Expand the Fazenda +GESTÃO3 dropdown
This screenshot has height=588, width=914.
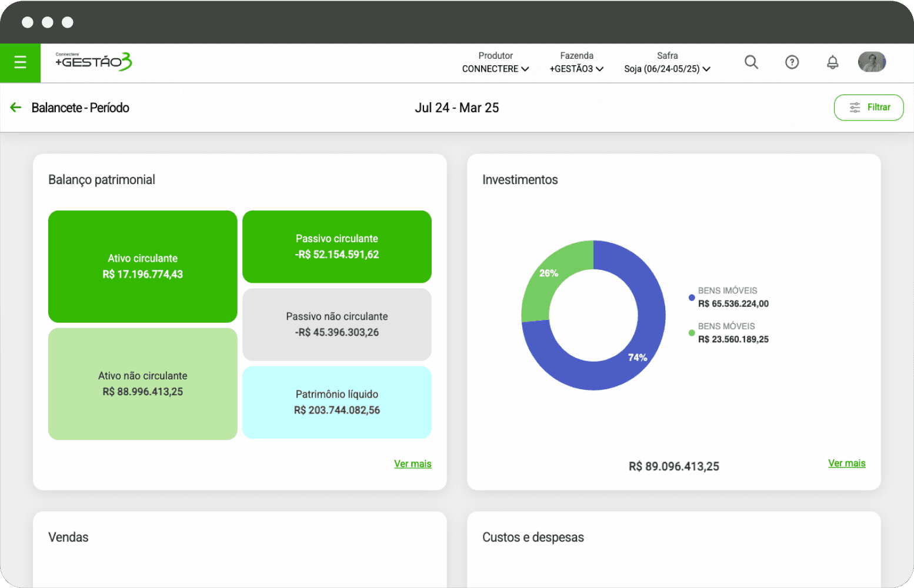point(576,69)
